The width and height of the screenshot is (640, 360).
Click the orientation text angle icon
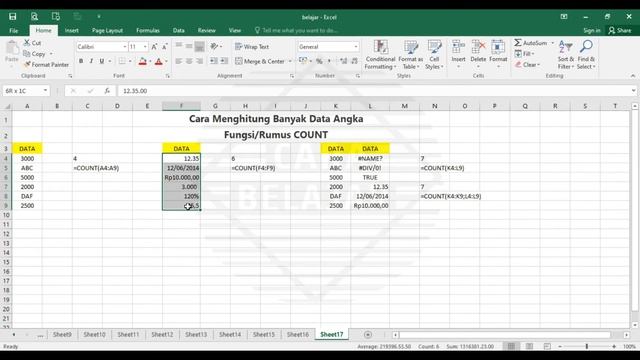pyautogui.click(x=214, y=47)
